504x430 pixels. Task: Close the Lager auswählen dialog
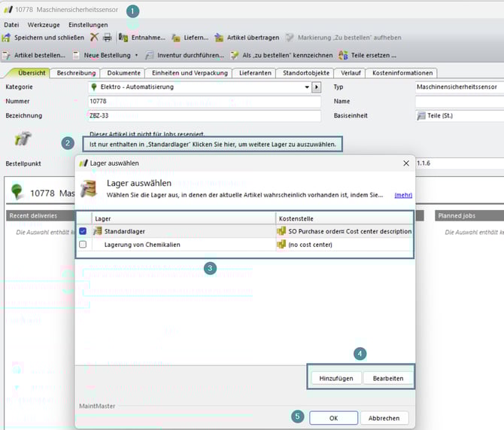coord(406,163)
